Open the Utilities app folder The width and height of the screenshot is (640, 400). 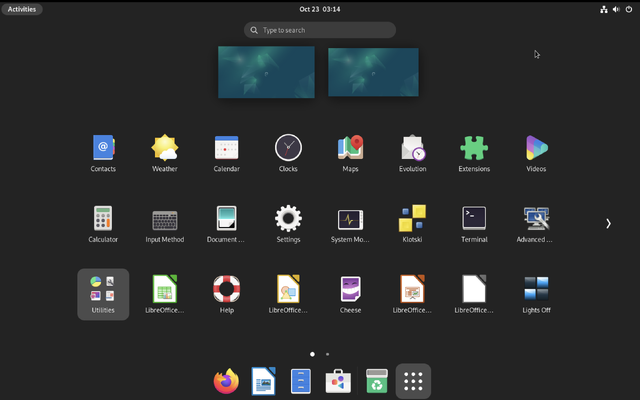click(103, 294)
